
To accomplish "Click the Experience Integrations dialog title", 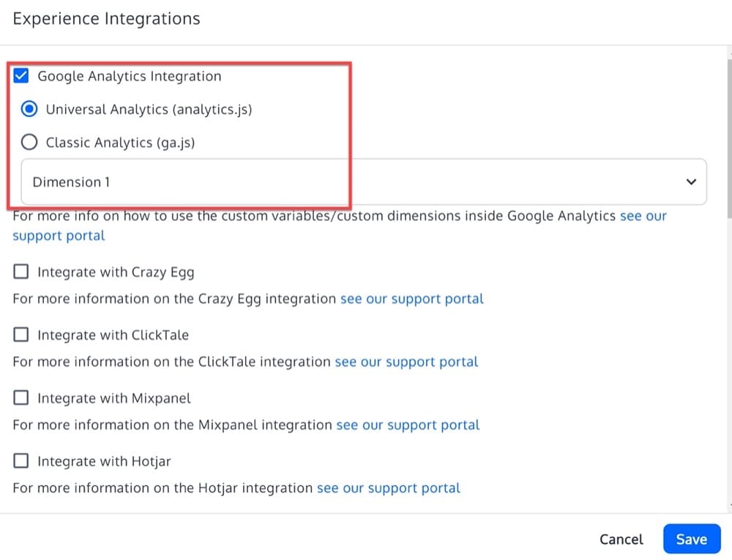I will pos(106,18).
